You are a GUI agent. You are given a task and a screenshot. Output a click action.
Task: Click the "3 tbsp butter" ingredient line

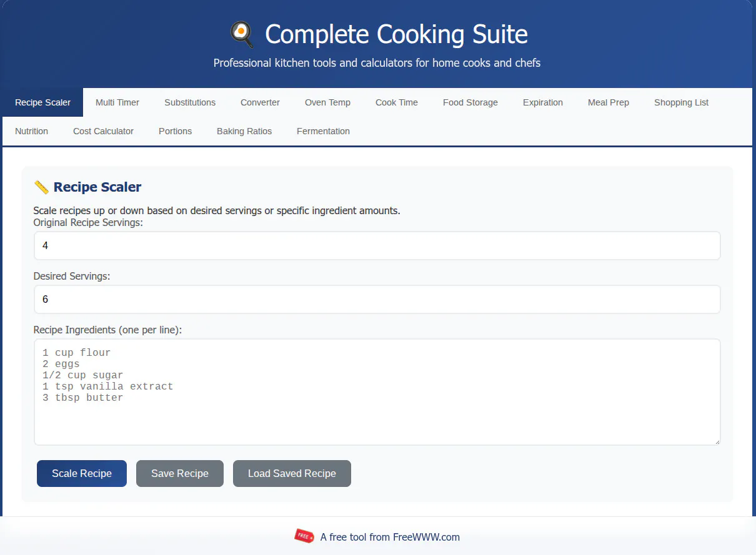(x=82, y=398)
